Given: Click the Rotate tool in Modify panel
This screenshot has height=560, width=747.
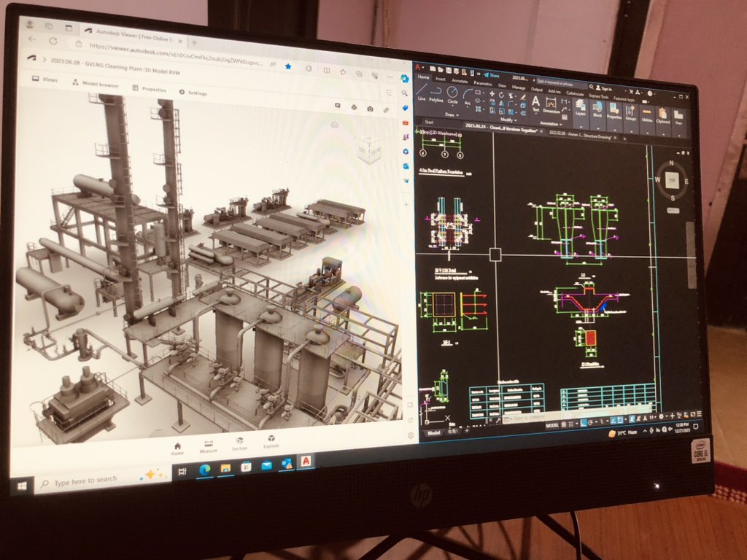Looking at the screenshot, I should (501, 95).
